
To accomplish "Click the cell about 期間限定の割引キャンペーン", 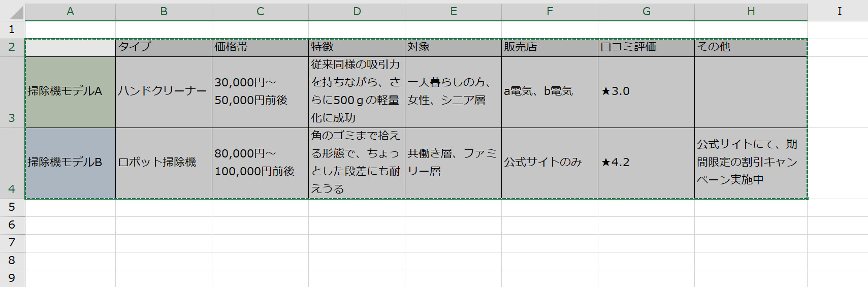I will [x=751, y=163].
